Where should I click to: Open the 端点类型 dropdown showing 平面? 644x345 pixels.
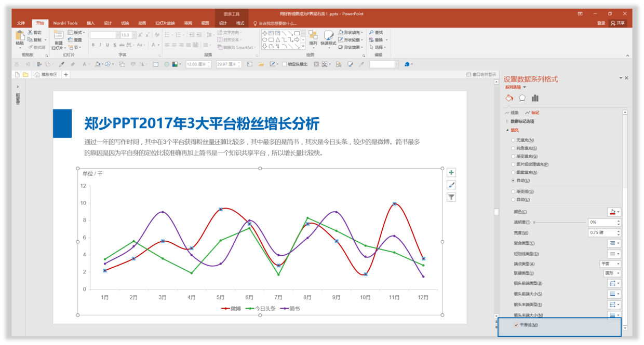(x=611, y=264)
